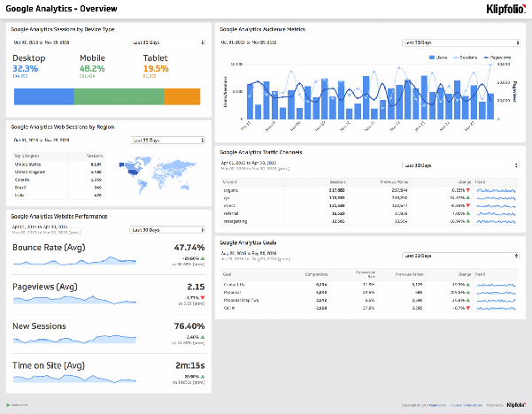This screenshot has height=414, width=532.
Task: Click the green up arrow in Contact Us row
Action: click(x=468, y=285)
